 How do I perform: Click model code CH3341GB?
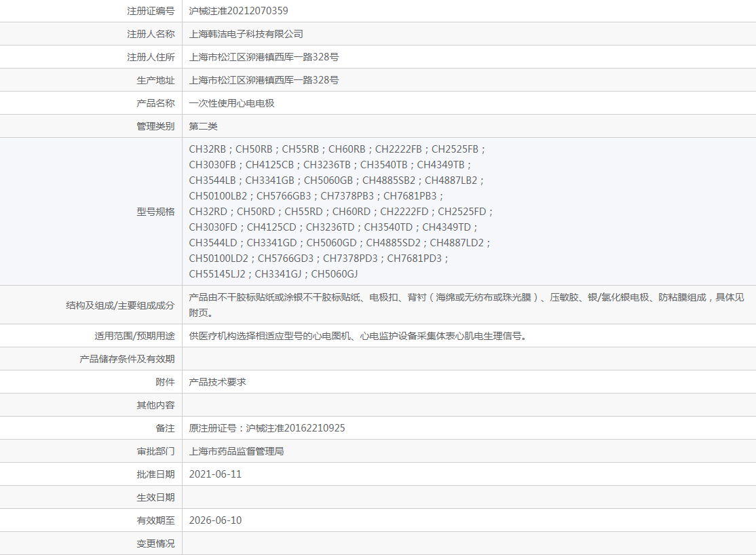point(269,180)
